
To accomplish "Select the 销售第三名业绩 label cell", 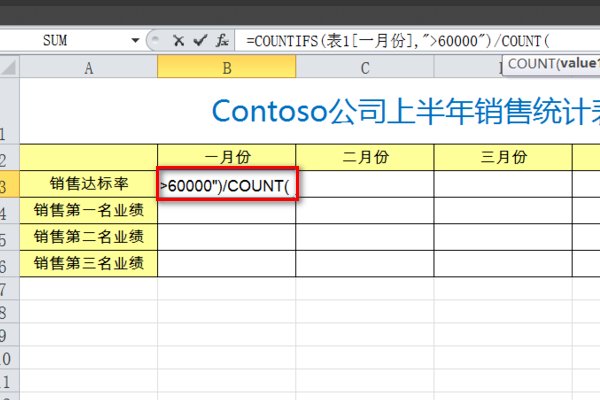I will (89, 263).
